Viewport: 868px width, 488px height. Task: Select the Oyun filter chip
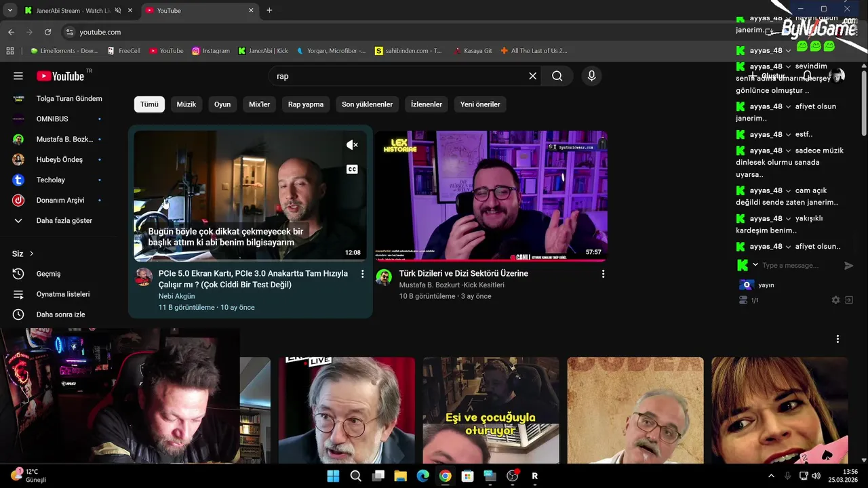[222, 104]
